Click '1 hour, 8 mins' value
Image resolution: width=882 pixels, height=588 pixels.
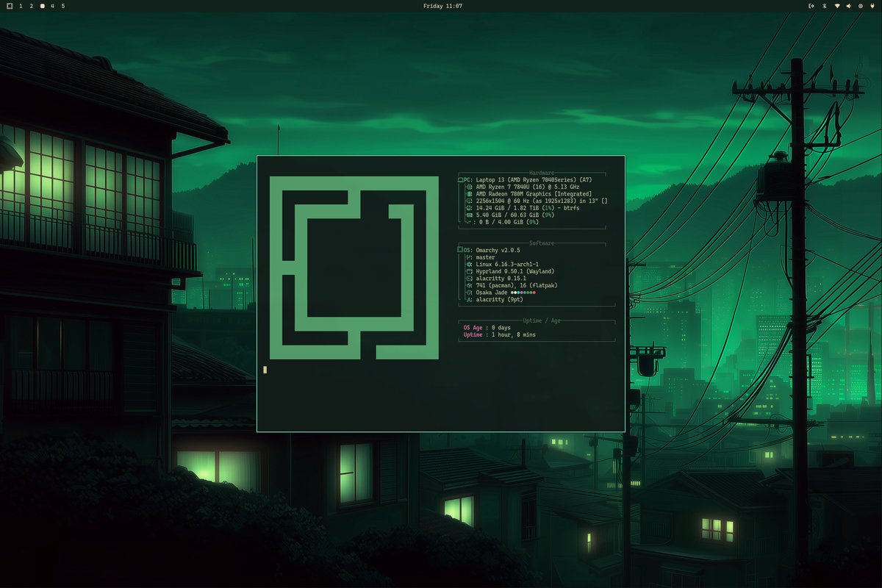[x=514, y=334]
